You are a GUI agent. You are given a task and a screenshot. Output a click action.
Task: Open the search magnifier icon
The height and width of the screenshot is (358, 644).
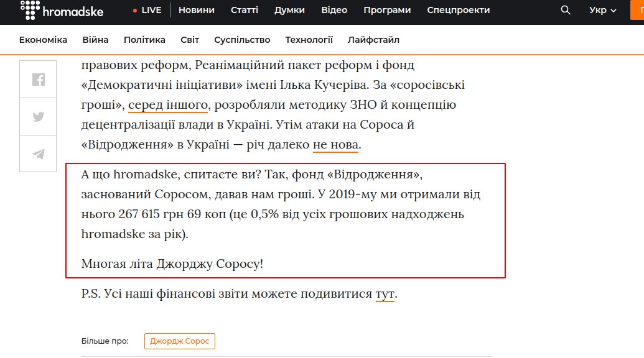click(x=566, y=10)
